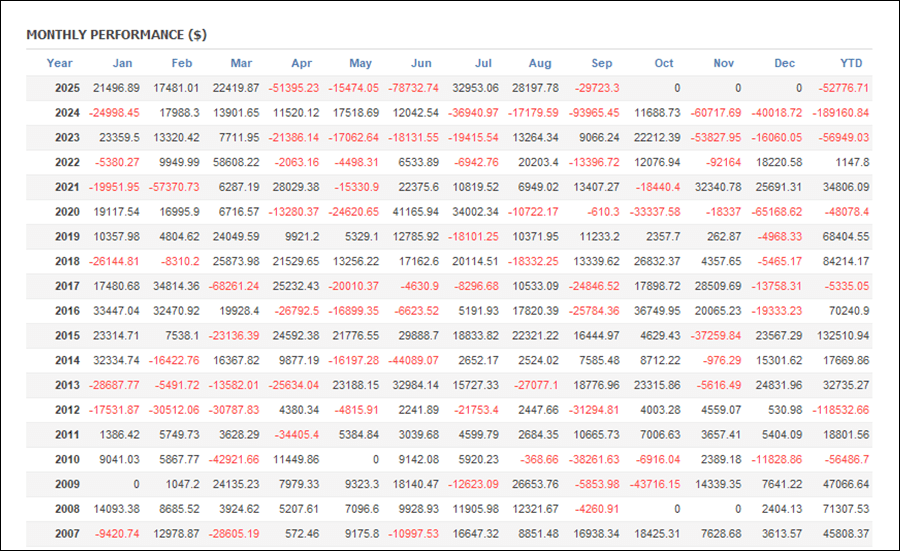900x551 pixels.
Task: Select the -43716.15 October 2009 cell
Action: tap(650, 484)
